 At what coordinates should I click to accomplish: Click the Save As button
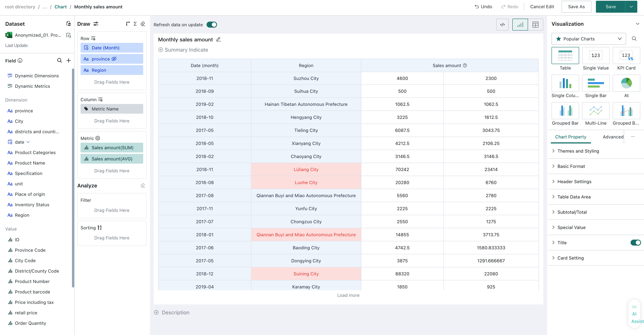(x=576, y=7)
